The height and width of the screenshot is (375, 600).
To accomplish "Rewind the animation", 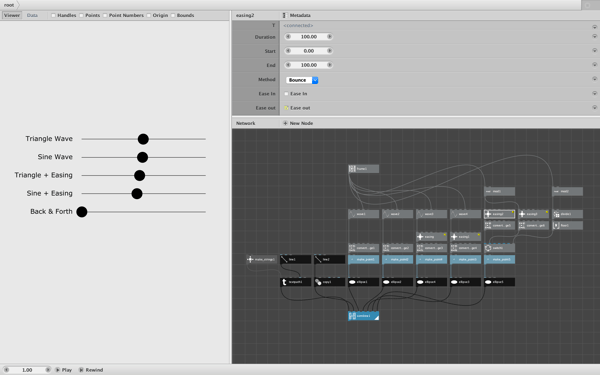I will (91, 370).
